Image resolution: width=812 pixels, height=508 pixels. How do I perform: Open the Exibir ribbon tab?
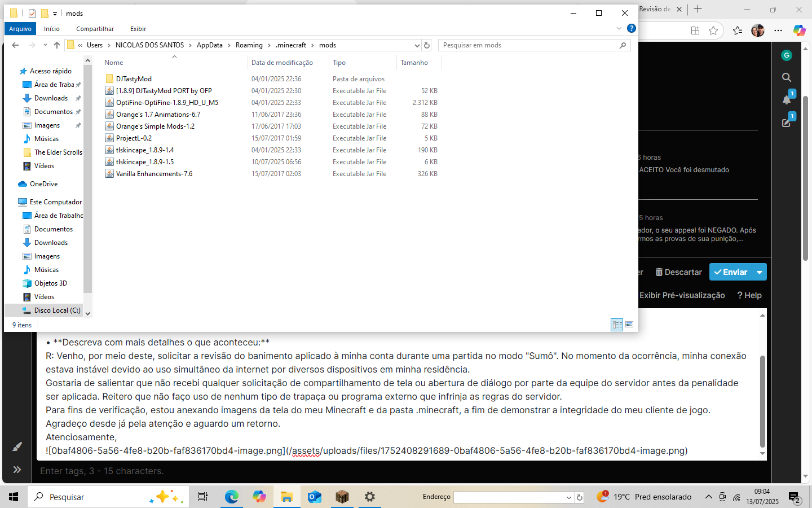[138, 29]
